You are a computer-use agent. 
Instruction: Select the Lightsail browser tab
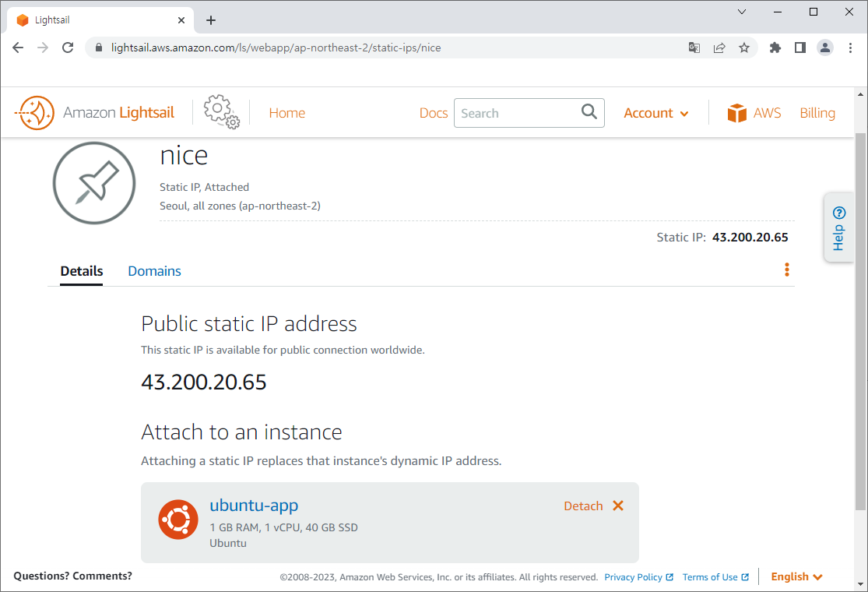pyautogui.click(x=100, y=20)
